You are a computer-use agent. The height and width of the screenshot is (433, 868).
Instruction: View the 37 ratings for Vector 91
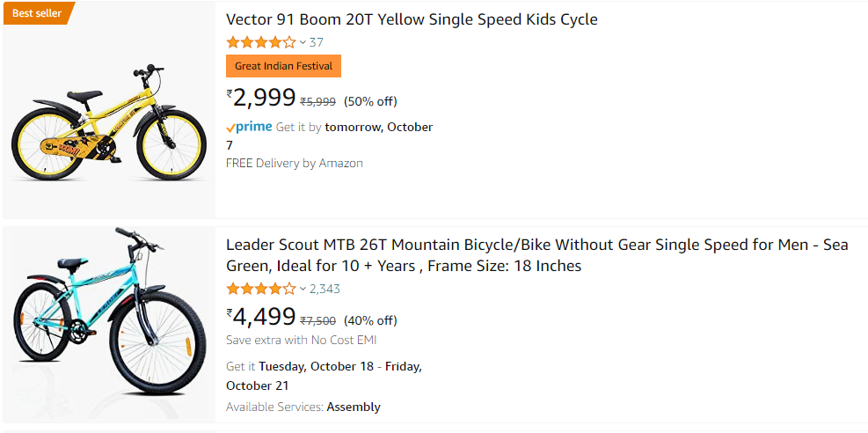(317, 42)
